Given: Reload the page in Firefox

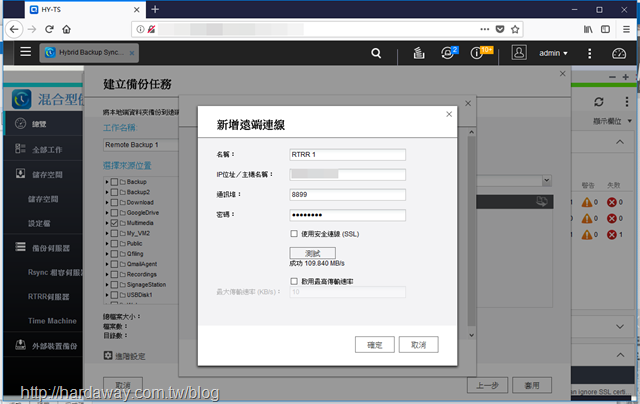Looking at the screenshot, I should [49, 29].
